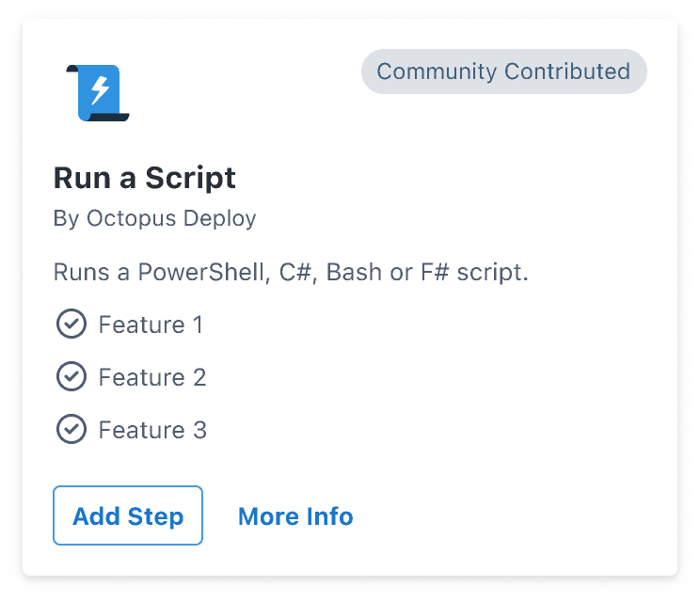The height and width of the screenshot is (602, 700).
Task: Click the checkmark circle beside Feature 2
Action: pos(71,377)
